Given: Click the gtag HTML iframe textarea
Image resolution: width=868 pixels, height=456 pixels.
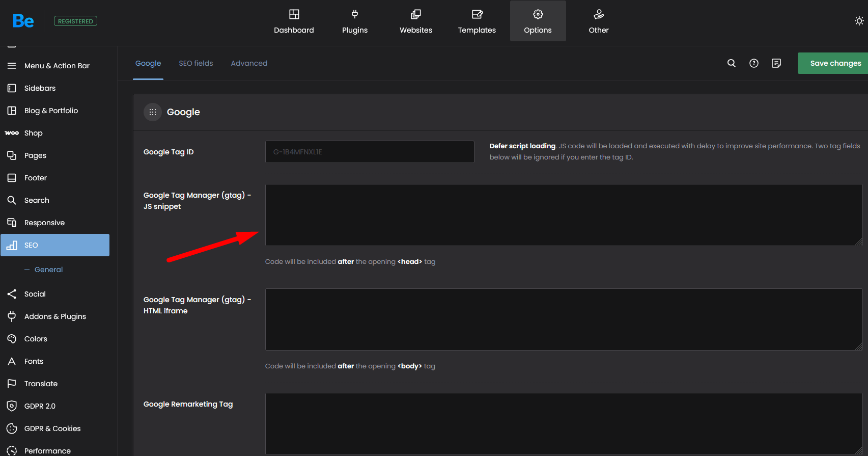Looking at the screenshot, I should pyautogui.click(x=564, y=319).
